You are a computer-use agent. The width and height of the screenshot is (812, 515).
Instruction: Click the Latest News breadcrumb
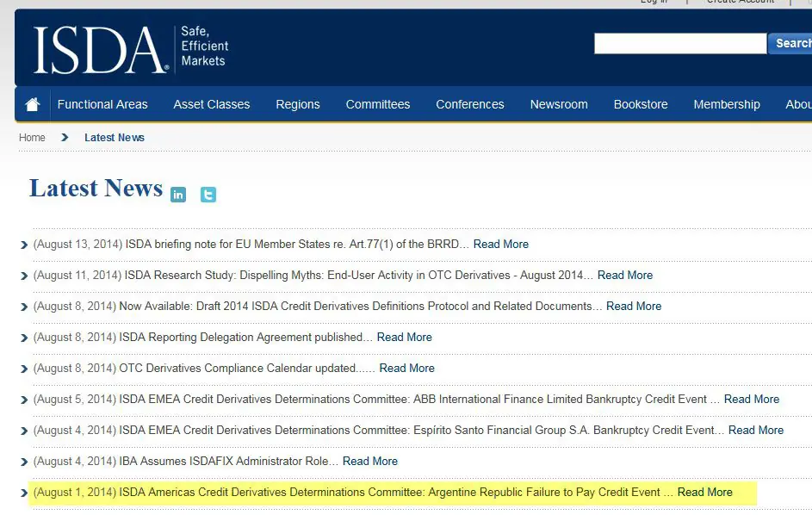point(115,137)
